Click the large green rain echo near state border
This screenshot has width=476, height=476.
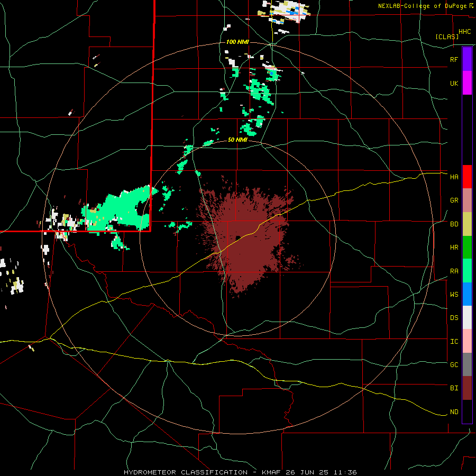120,209
